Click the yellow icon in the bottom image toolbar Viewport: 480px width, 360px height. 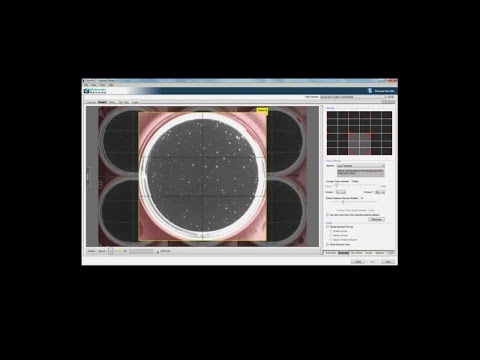point(120,251)
